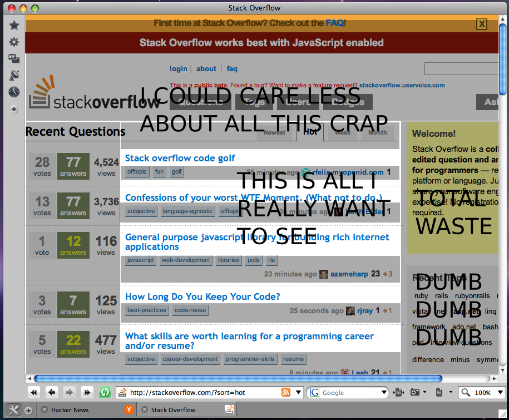Click azamsharp's avatar thumbnail

point(324,274)
